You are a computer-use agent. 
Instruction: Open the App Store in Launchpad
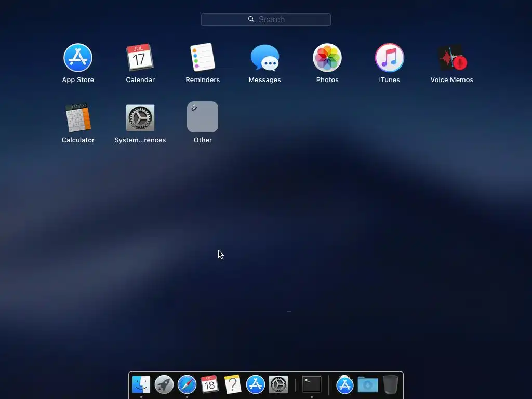point(78,57)
